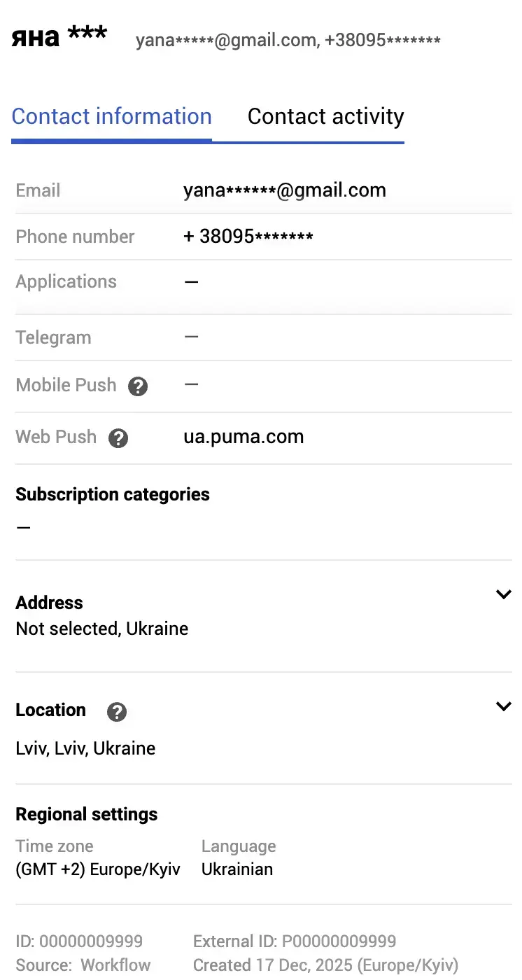Screen dimensions: 522x980
Task: Expand the Subscription categories section
Action: click(x=112, y=494)
